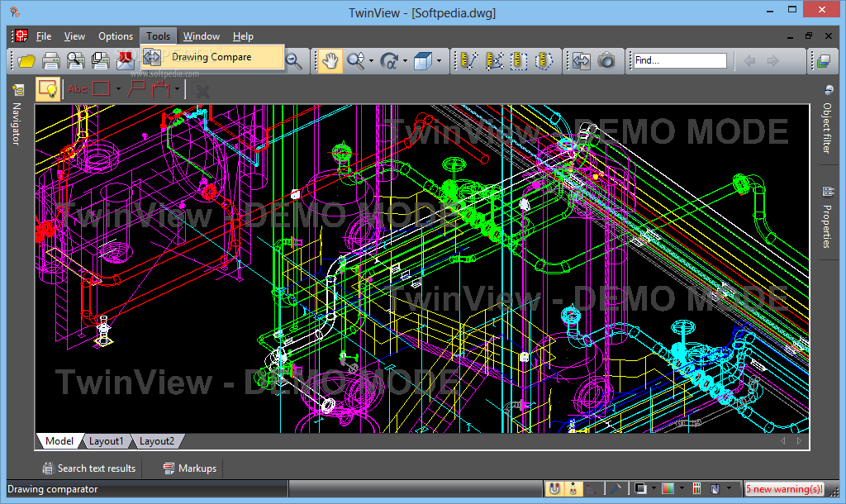
Task: Open the Object filter side panel
Action: click(826, 128)
